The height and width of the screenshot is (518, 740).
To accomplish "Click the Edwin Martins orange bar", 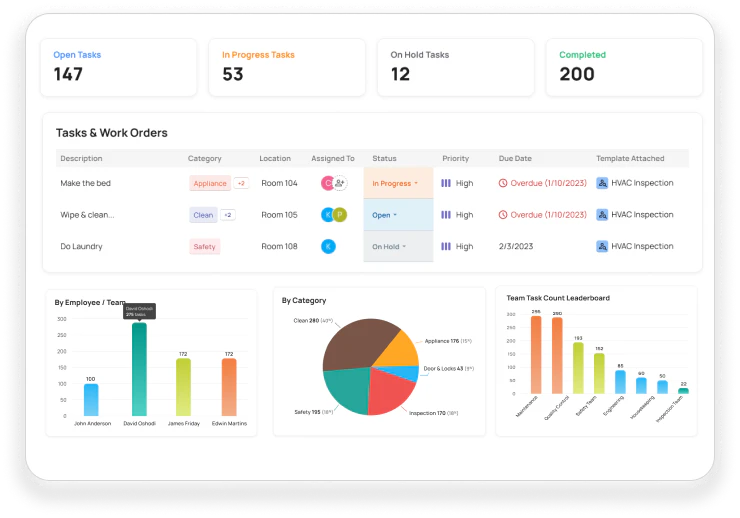I will coord(229,387).
